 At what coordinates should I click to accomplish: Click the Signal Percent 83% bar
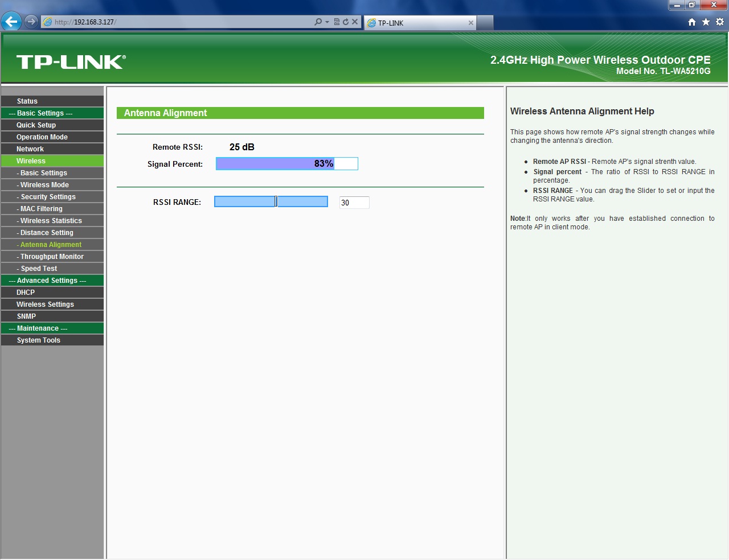(287, 164)
